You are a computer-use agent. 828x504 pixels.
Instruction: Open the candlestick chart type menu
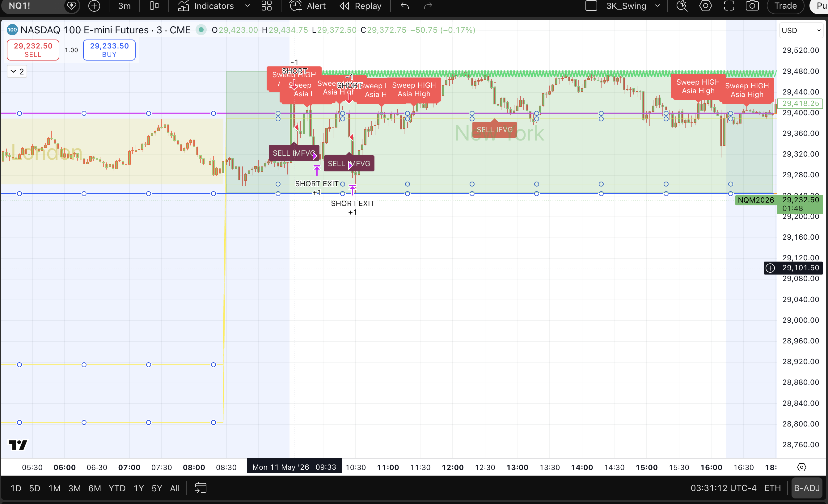coord(154,6)
